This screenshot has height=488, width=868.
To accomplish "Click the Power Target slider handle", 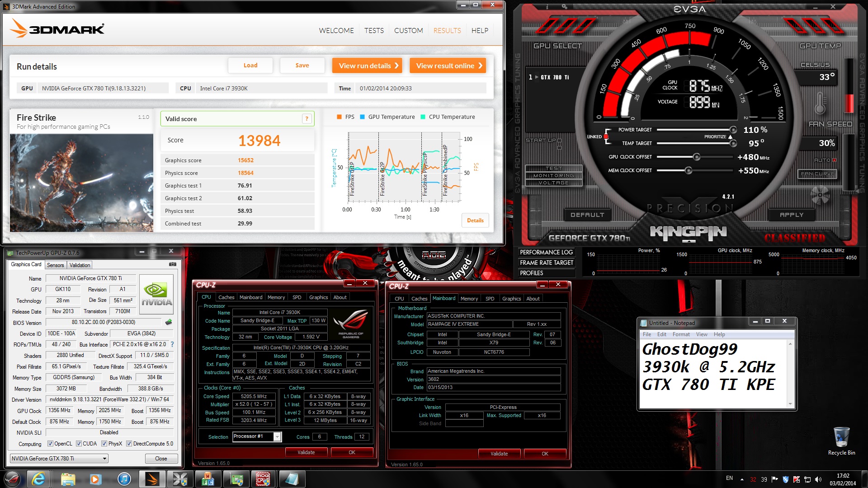I will [x=733, y=130].
